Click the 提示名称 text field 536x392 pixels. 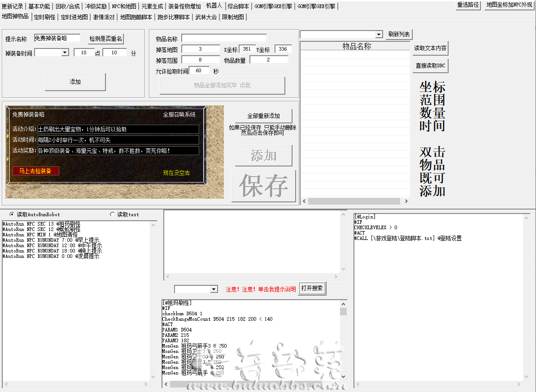pyautogui.click(x=57, y=38)
